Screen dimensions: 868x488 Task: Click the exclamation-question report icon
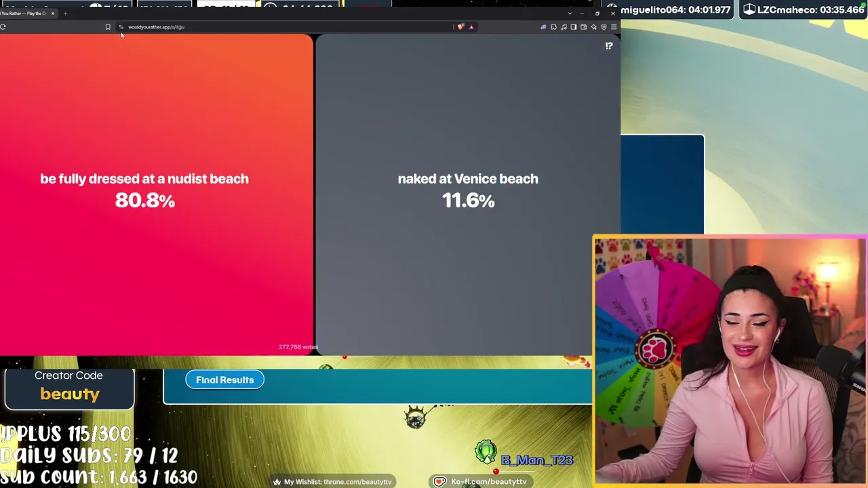pyautogui.click(x=608, y=45)
